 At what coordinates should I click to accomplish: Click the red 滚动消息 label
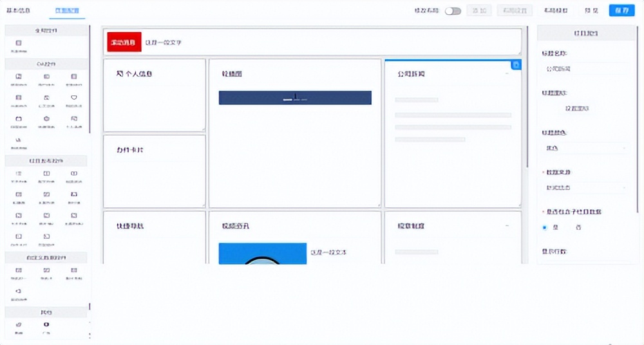(124, 42)
